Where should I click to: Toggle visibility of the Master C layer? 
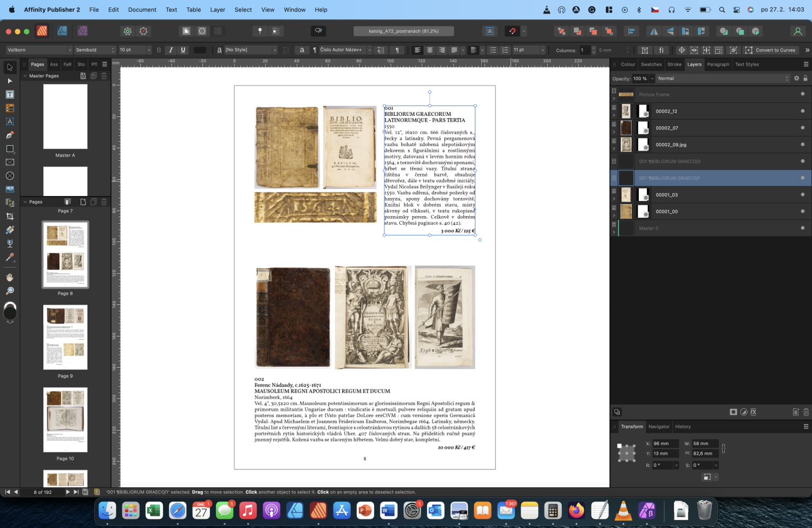[x=802, y=228]
